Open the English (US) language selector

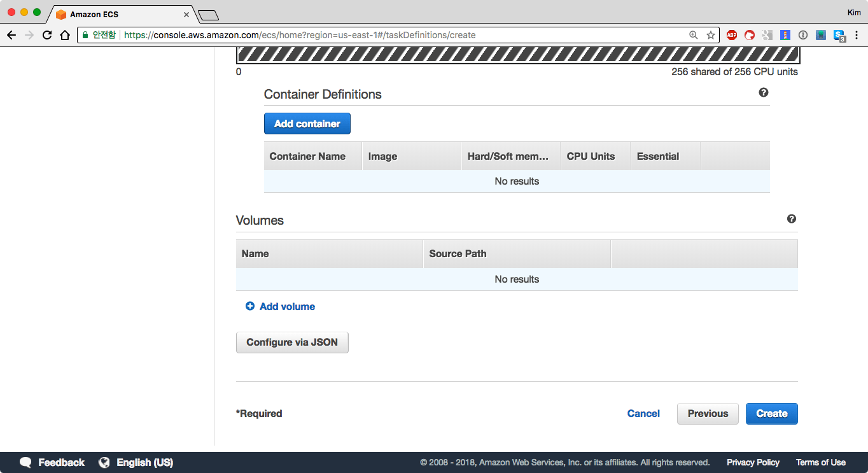[136, 463]
